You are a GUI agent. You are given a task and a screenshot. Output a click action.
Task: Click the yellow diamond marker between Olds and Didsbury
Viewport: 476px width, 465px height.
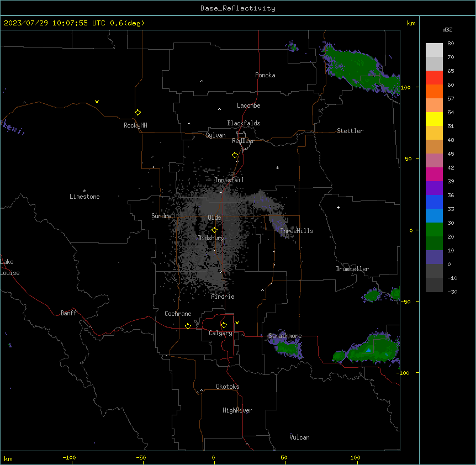214,230
